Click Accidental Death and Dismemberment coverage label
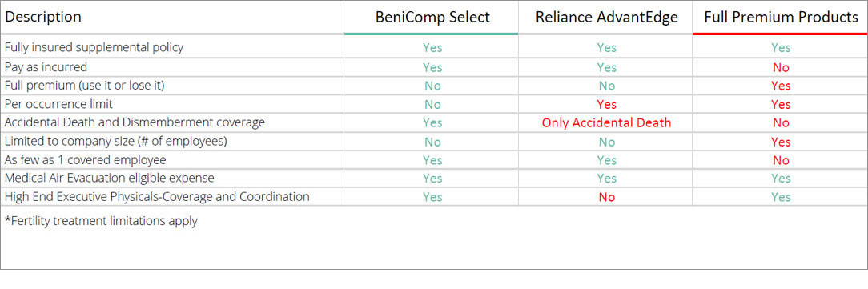The width and height of the screenshot is (868, 289). [x=135, y=122]
